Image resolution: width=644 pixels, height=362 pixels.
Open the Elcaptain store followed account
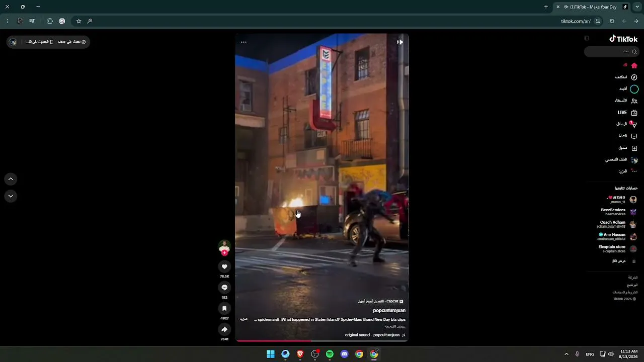click(618, 249)
